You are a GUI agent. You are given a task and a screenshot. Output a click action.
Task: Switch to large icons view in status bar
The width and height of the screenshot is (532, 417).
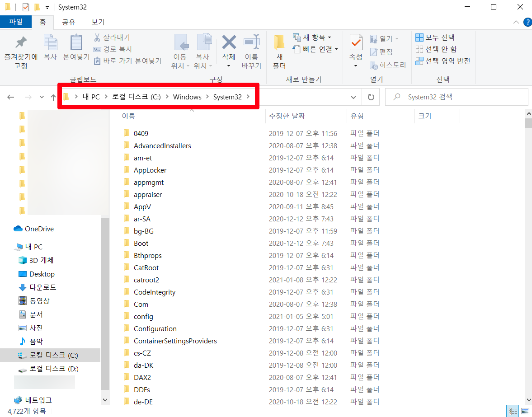(525, 411)
